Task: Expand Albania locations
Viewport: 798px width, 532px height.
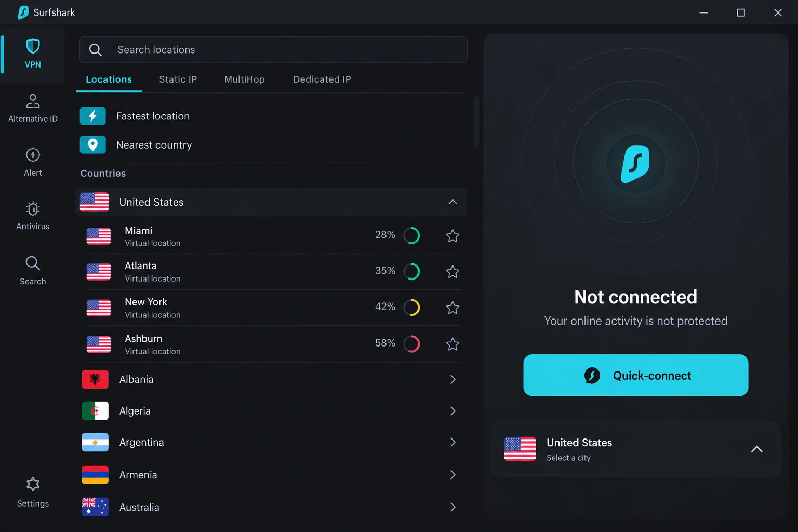Action: click(453, 379)
